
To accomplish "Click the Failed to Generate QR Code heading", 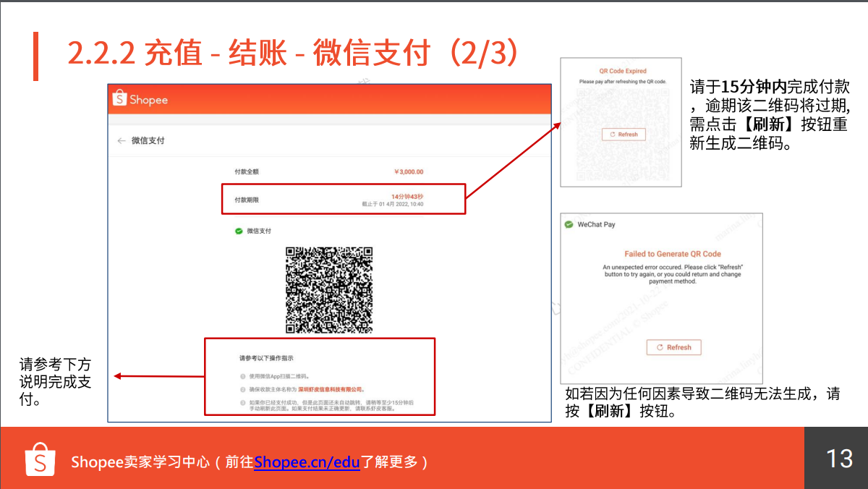I will coord(673,254).
